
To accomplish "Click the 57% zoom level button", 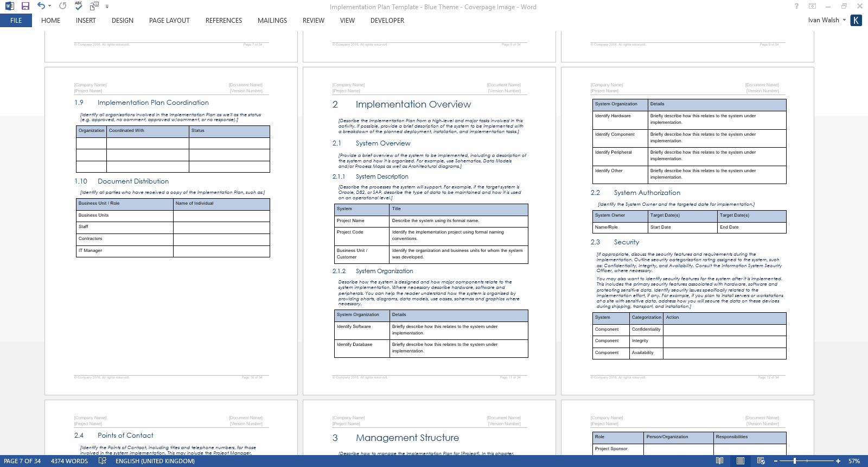I will (x=854, y=461).
